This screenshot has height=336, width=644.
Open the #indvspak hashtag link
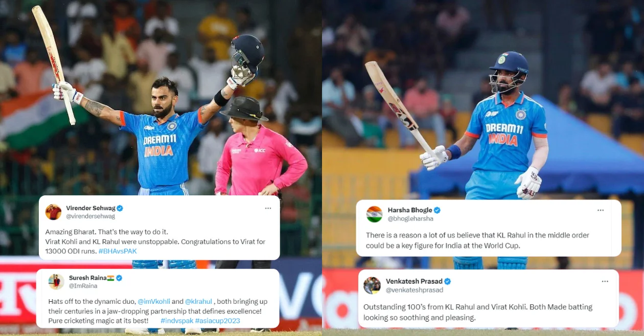click(176, 321)
